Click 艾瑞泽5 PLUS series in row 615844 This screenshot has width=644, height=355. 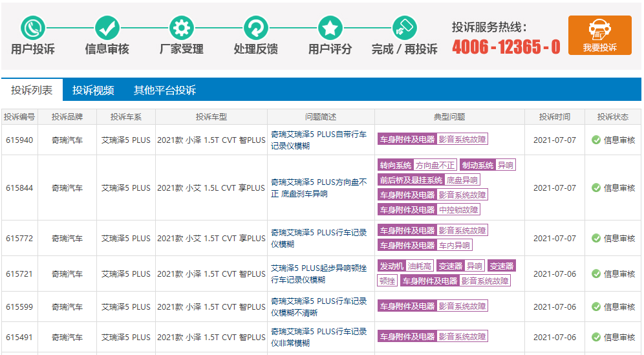click(x=126, y=188)
